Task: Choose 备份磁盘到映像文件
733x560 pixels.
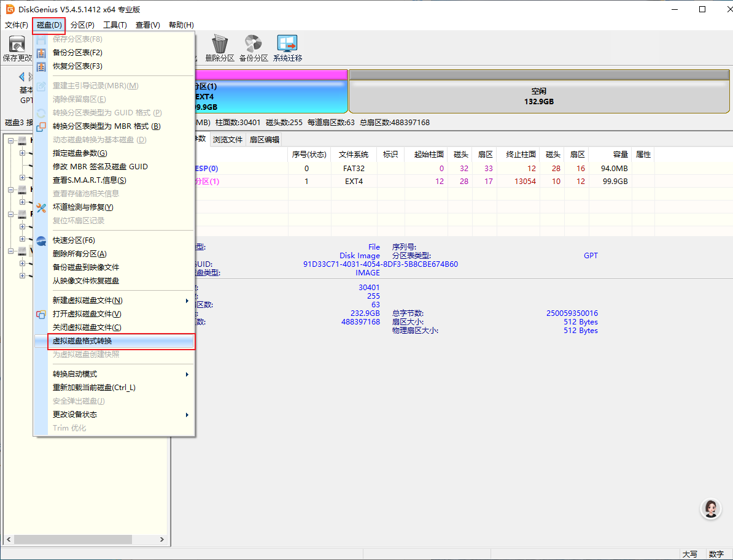Action: (x=115, y=267)
